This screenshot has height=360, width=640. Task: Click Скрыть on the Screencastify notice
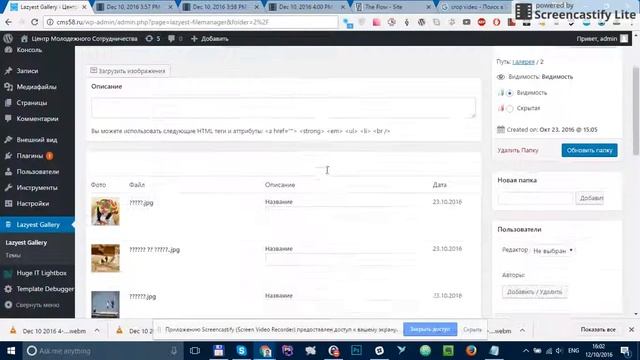tap(472, 329)
